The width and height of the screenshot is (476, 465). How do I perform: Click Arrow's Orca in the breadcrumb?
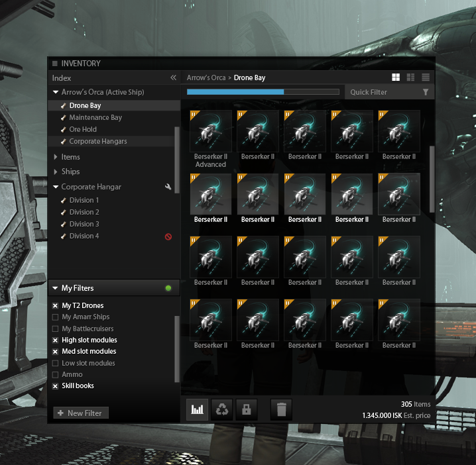tap(206, 77)
